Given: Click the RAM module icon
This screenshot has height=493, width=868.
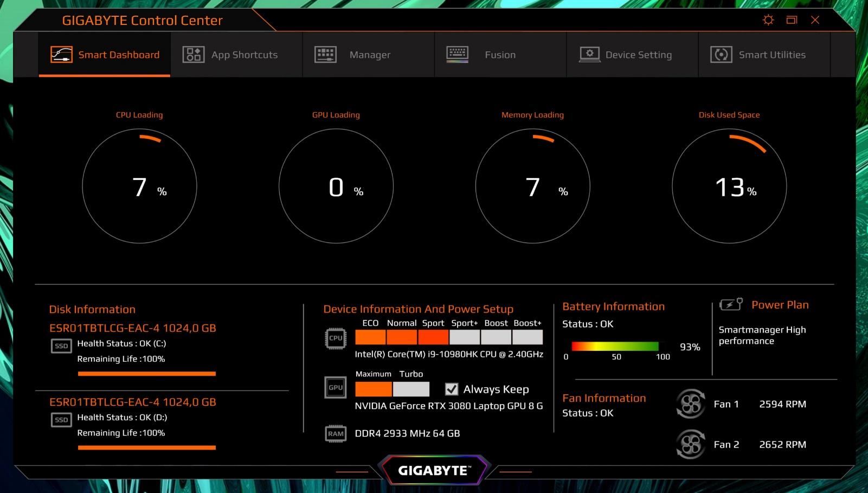Looking at the screenshot, I should click(336, 433).
